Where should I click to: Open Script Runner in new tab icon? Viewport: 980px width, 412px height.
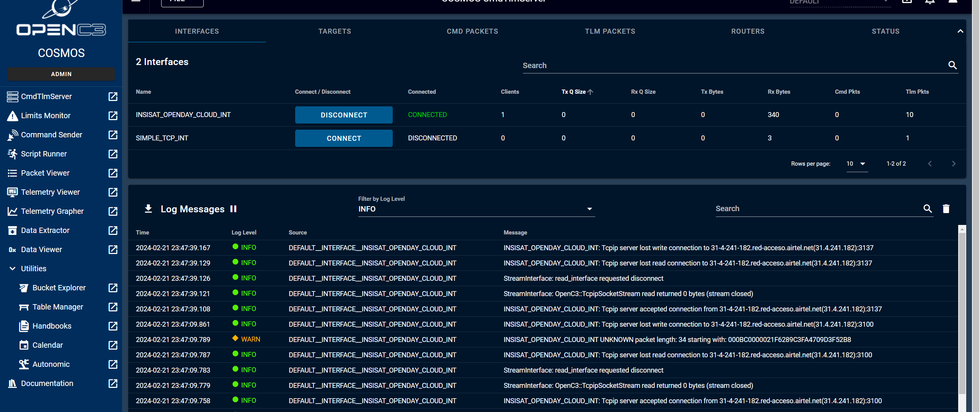point(113,154)
